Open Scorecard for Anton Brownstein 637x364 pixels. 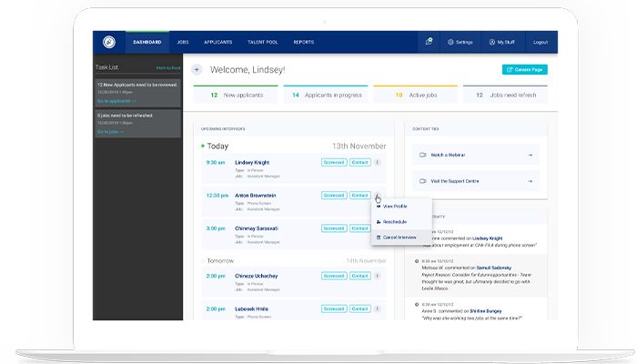[x=333, y=196]
